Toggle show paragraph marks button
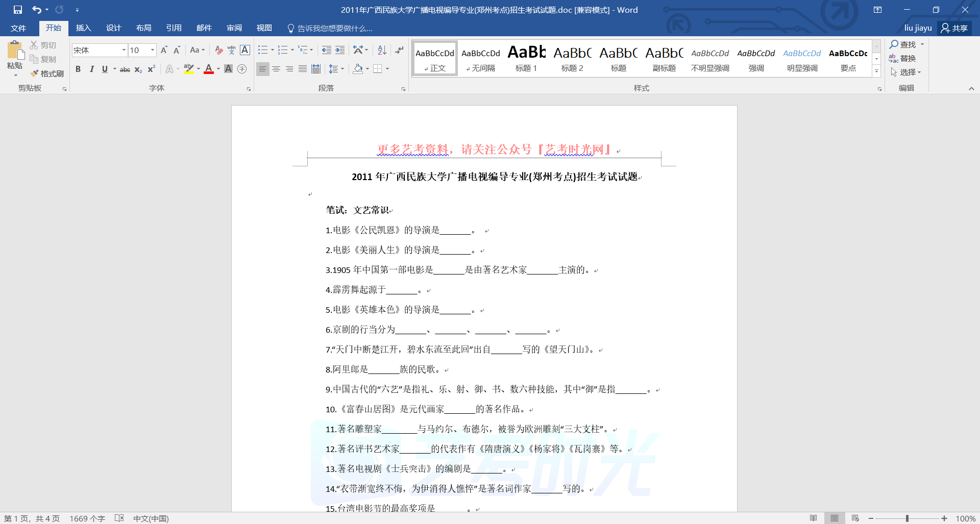The image size is (980, 524). pos(399,50)
